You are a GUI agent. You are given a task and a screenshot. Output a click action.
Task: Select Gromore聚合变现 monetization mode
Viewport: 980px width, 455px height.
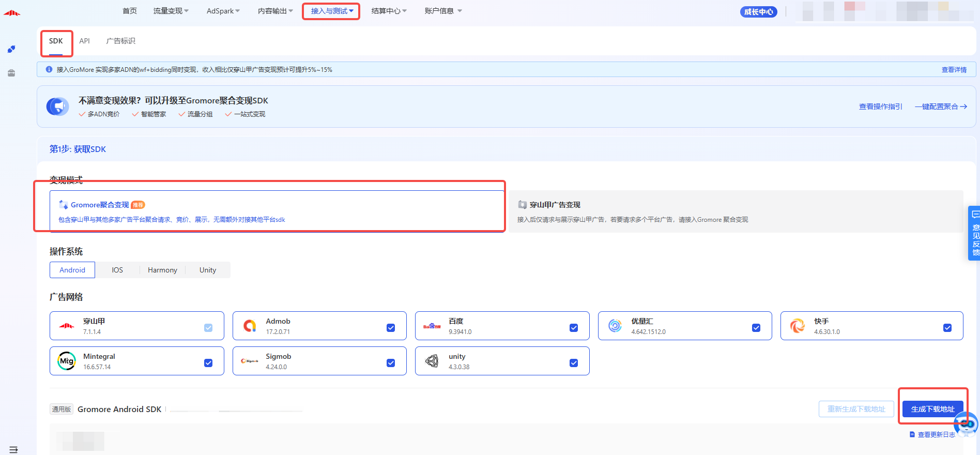[x=277, y=210]
